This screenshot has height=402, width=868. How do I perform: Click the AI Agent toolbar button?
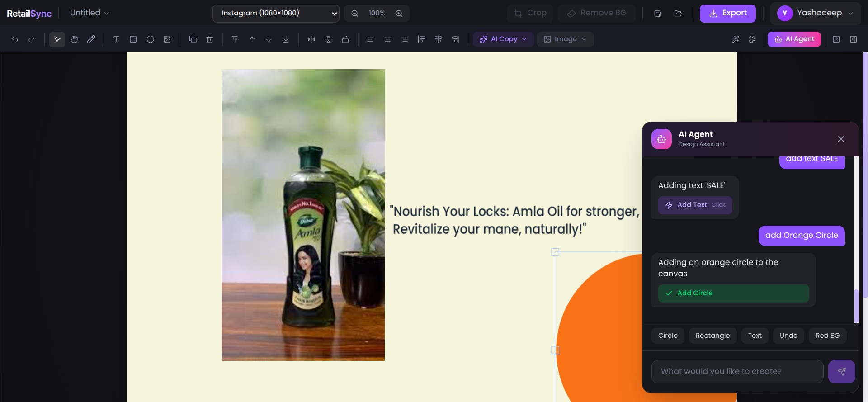(794, 39)
